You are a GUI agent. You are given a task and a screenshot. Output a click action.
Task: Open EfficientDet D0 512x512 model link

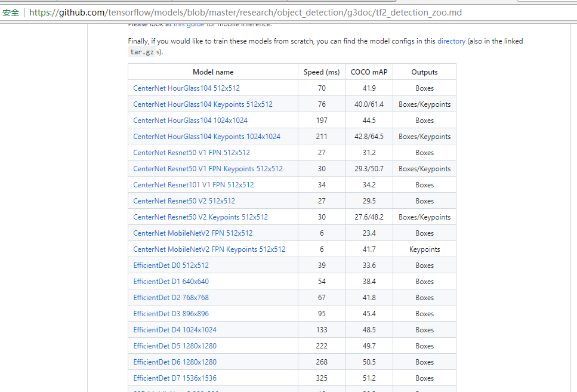171,266
